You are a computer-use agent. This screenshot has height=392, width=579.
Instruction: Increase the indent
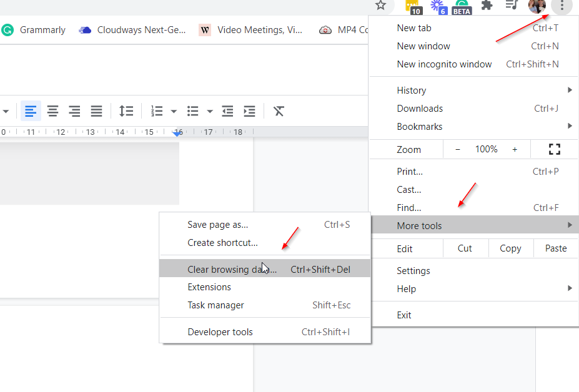tap(250, 110)
